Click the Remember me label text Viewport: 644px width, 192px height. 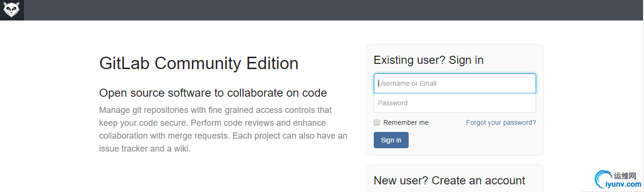pos(406,122)
